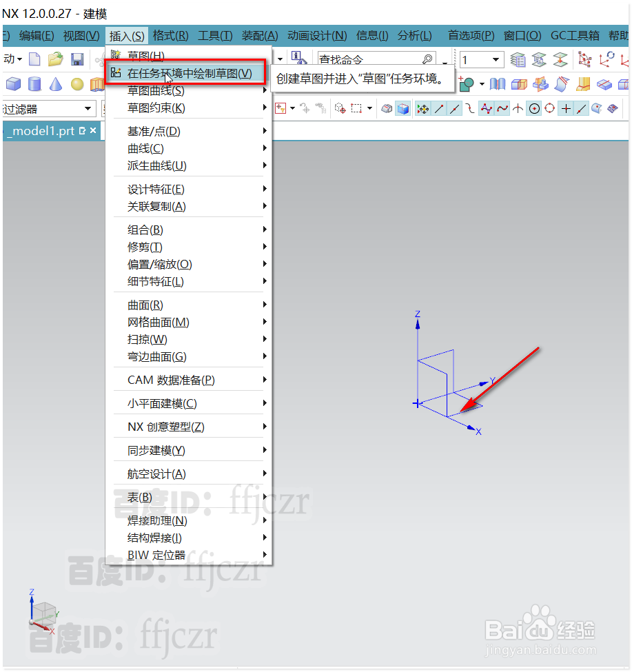This screenshot has height=672, width=632.
Task: Toggle Enable Snap Point icon
Action: [x=423, y=109]
